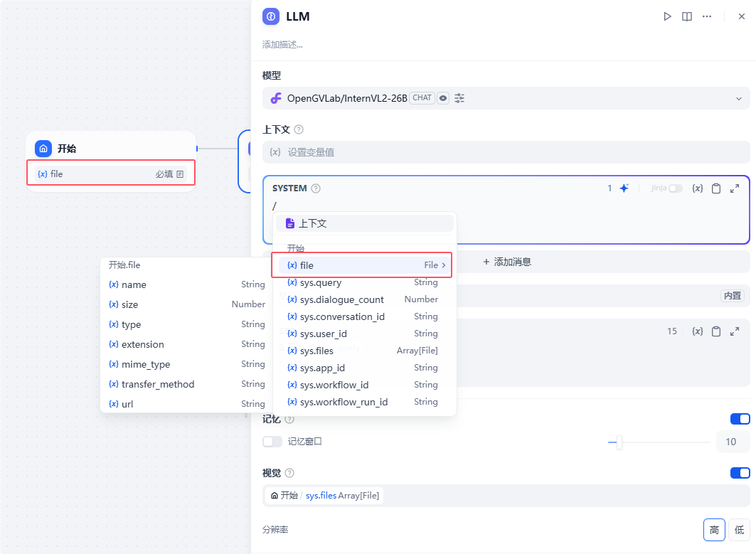This screenshot has width=756, height=554.
Task: Open the node documentation book icon
Action: (x=687, y=16)
